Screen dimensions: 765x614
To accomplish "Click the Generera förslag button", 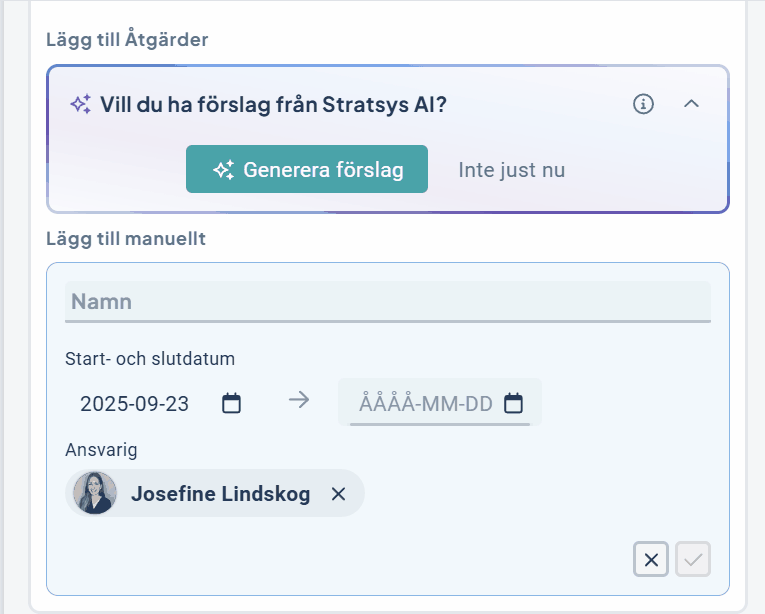I will click(x=307, y=169).
